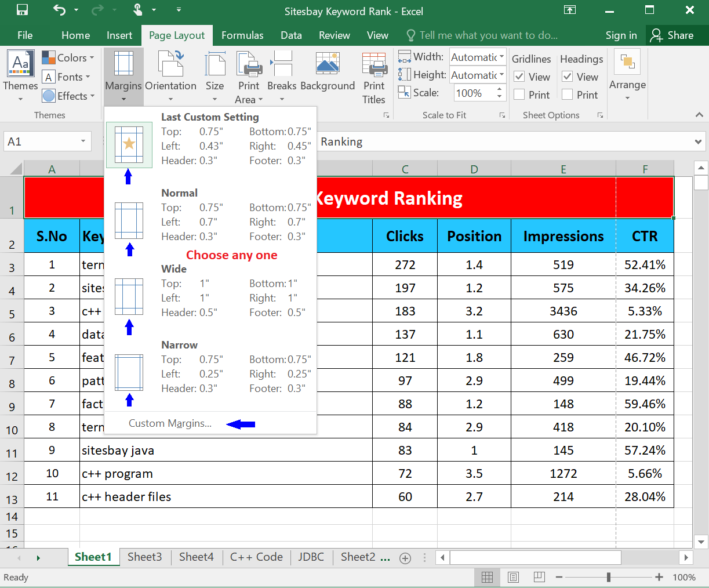
Task: Click Sign in
Action: tap(621, 35)
